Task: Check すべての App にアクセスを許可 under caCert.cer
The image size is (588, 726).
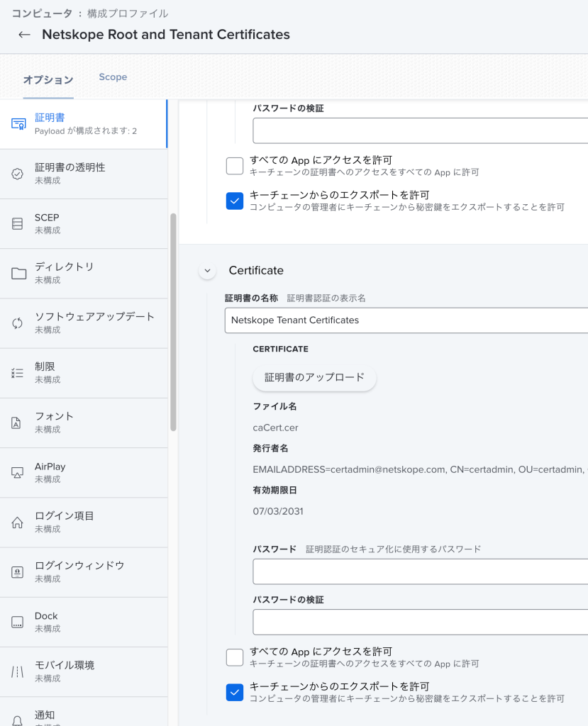Action: [x=235, y=657]
